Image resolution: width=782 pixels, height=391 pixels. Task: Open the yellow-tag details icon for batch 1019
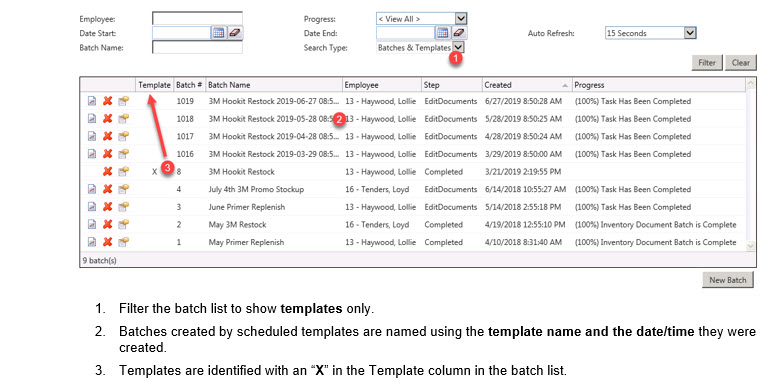click(123, 101)
